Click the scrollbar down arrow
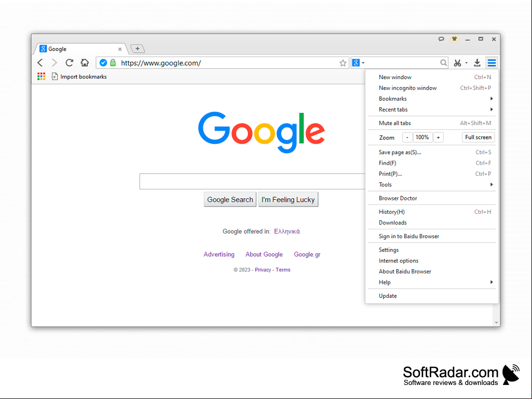Screen dimensions: 532x399 496,323
